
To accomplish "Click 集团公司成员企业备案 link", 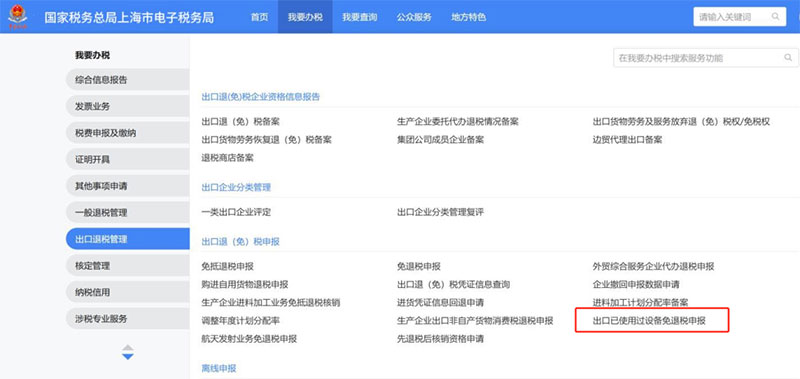I will tap(440, 139).
